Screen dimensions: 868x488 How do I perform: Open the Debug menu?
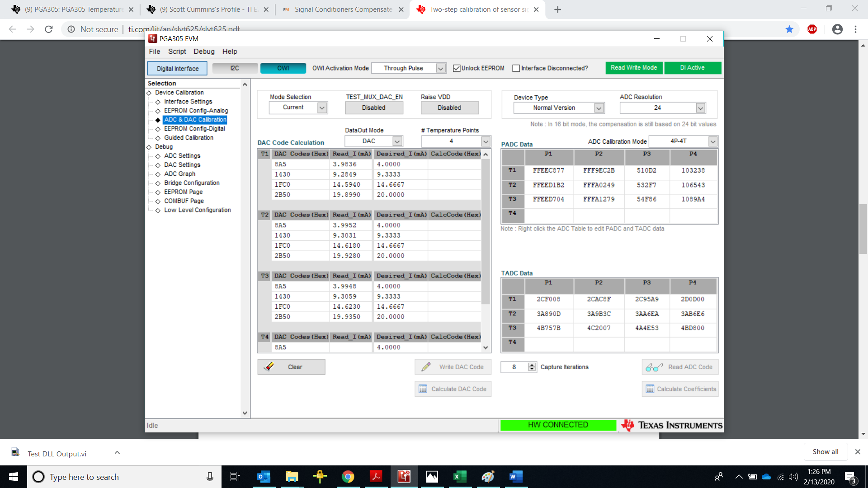(x=204, y=52)
